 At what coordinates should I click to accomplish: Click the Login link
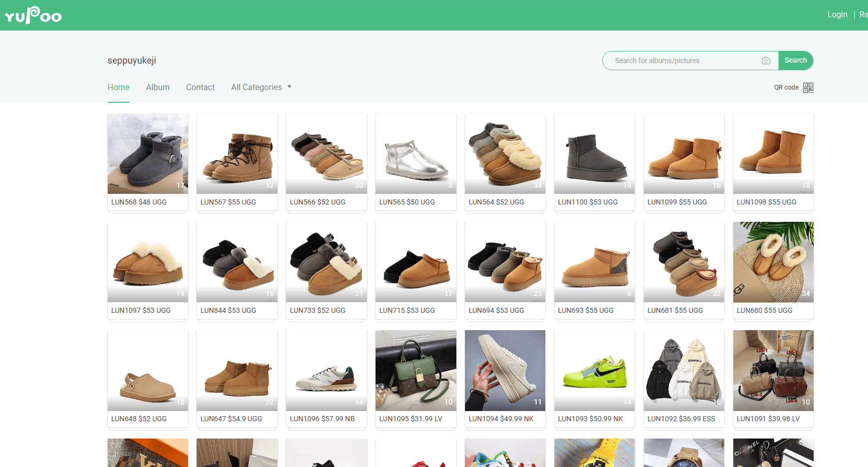(837, 15)
